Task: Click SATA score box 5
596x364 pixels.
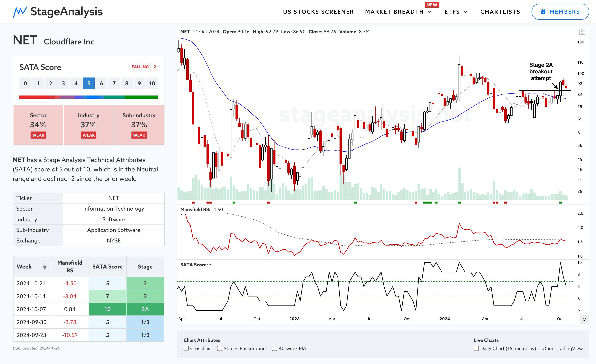Action: 89,83
